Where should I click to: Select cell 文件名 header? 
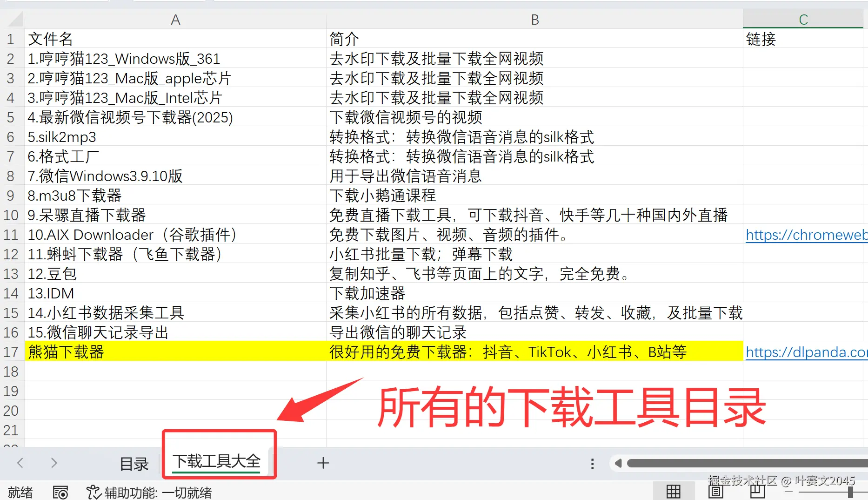(x=175, y=39)
